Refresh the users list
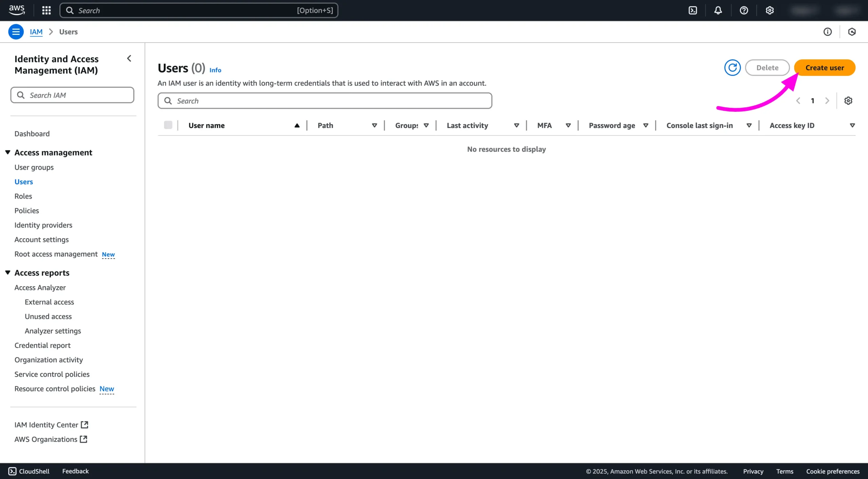Screen dimensions: 868x479 pyautogui.click(x=732, y=68)
